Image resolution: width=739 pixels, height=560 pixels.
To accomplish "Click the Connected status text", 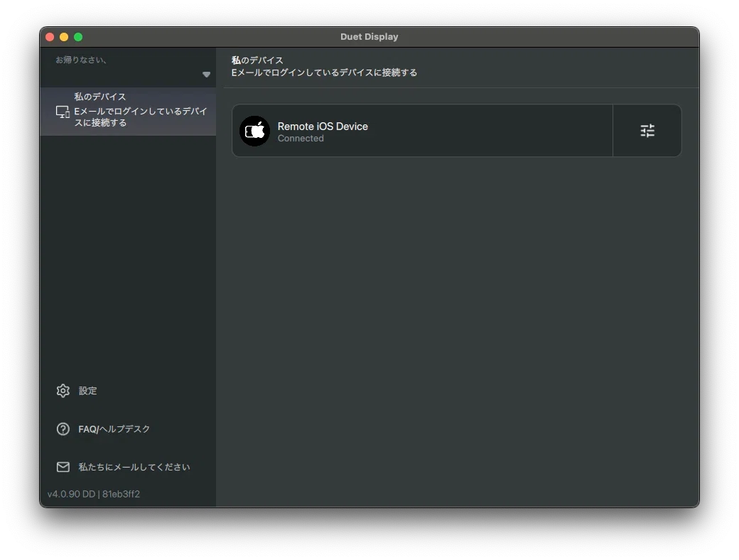I will [301, 139].
